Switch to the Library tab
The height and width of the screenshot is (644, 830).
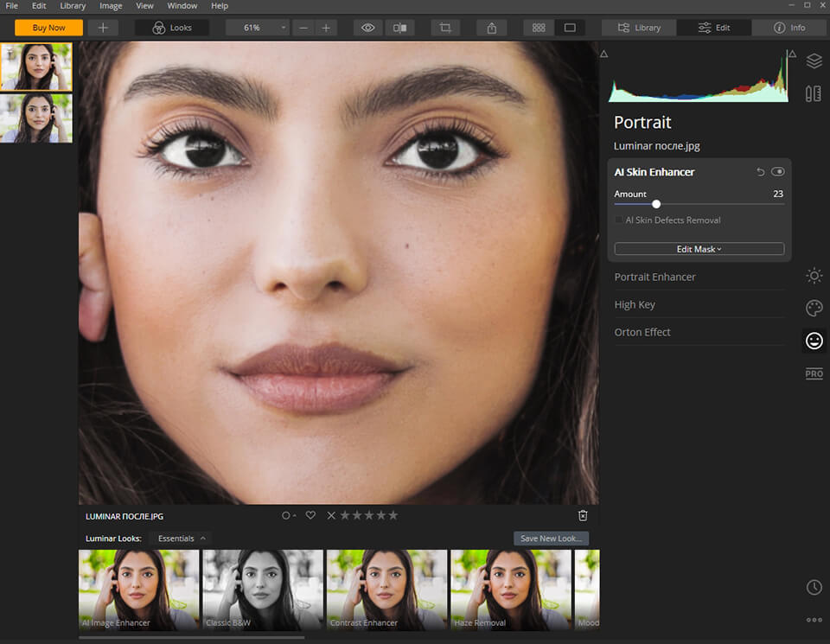point(638,27)
